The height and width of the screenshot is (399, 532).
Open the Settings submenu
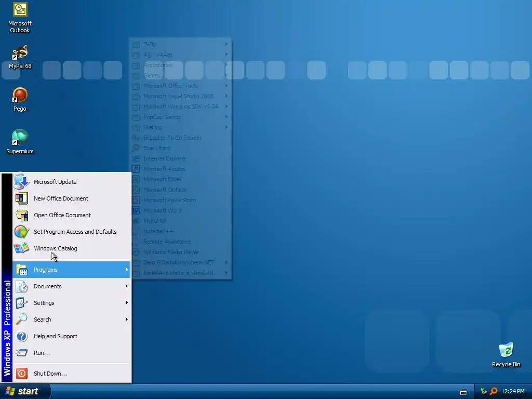coord(72,303)
